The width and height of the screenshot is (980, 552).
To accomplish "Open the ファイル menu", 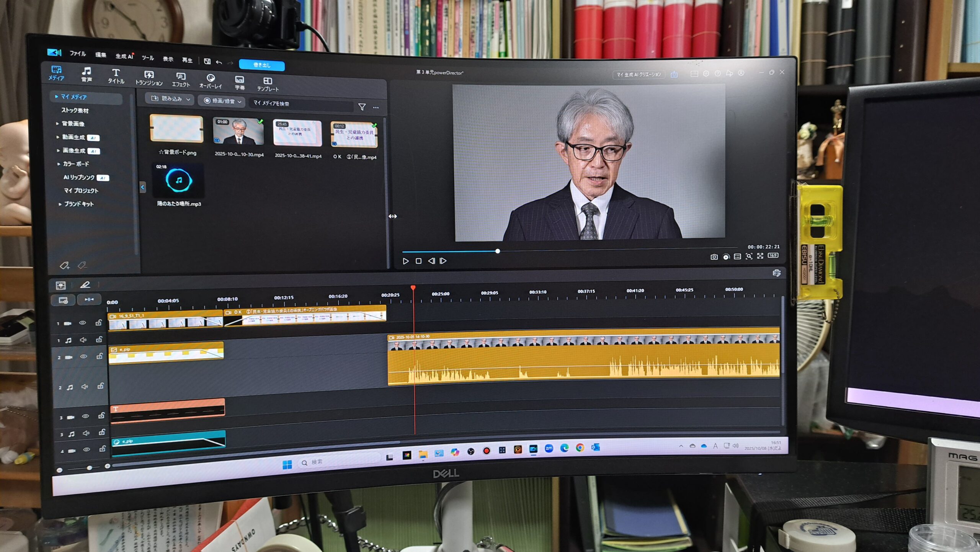I will (77, 54).
